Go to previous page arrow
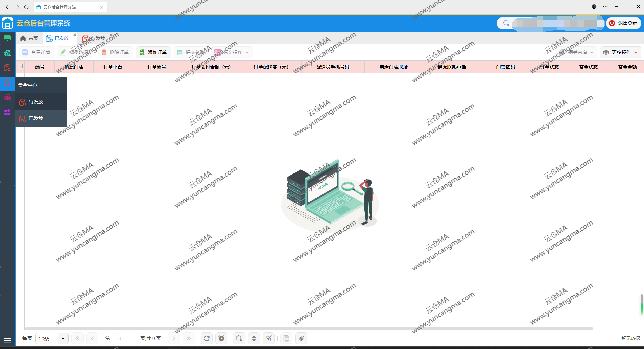The width and height of the screenshot is (644, 349). pyautogui.click(x=92, y=338)
